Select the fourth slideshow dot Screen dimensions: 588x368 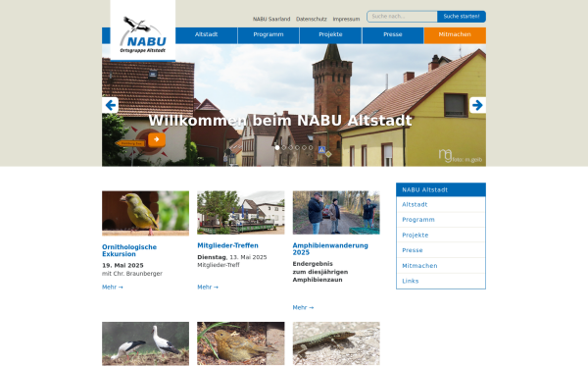point(297,147)
